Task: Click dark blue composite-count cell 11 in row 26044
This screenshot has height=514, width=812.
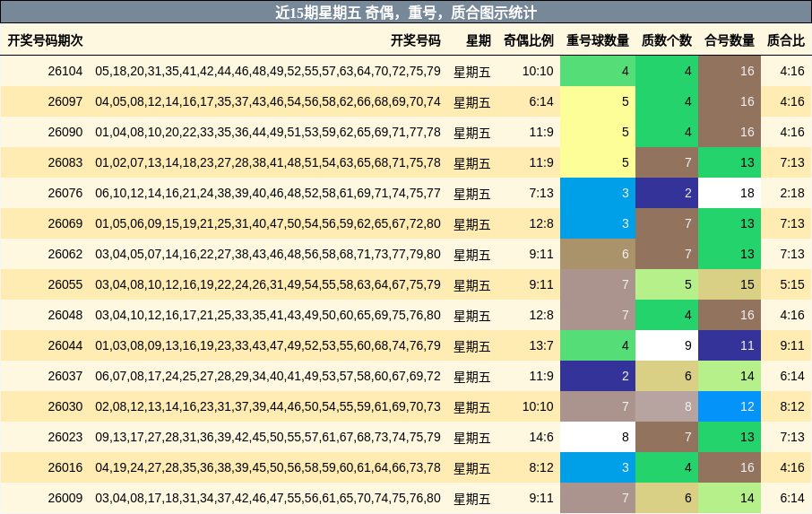Action: (x=730, y=345)
